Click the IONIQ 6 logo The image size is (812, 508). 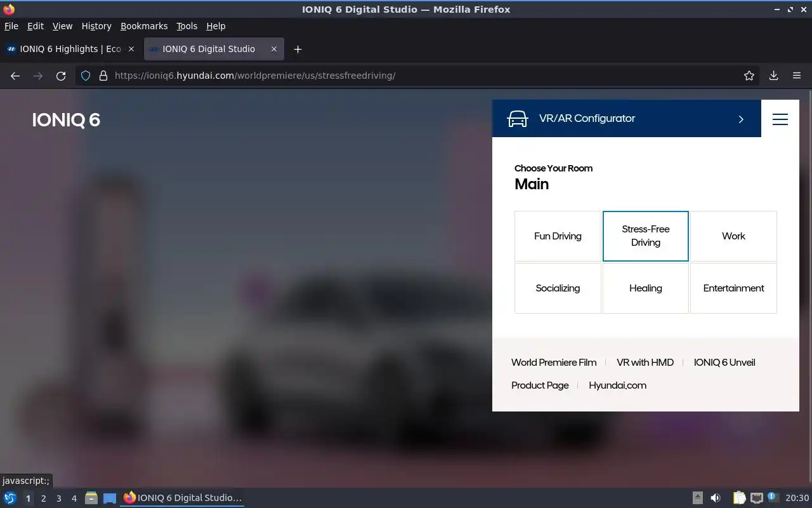pyautogui.click(x=66, y=120)
